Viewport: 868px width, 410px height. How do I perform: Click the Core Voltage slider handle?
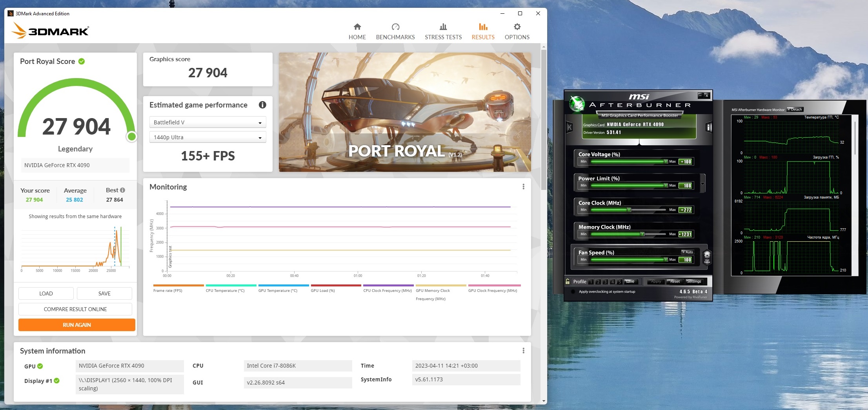point(666,161)
